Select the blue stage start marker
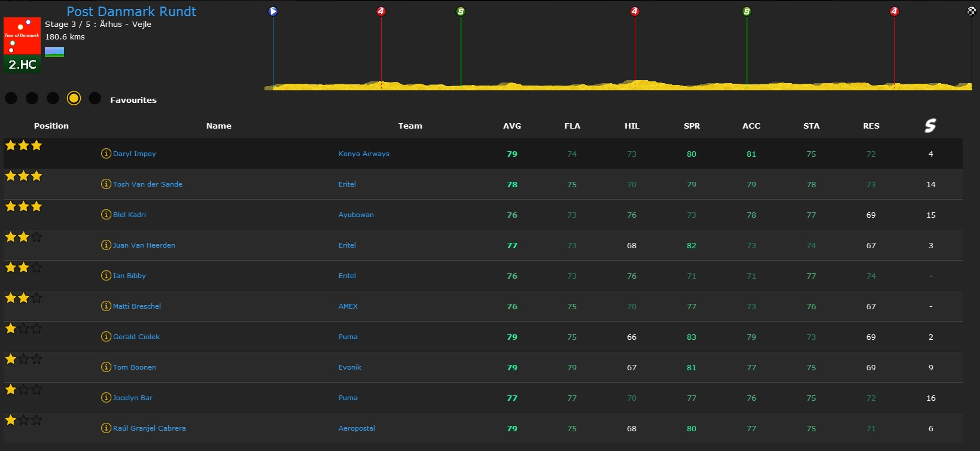The height and width of the screenshot is (451, 980). pyautogui.click(x=273, y=11)
